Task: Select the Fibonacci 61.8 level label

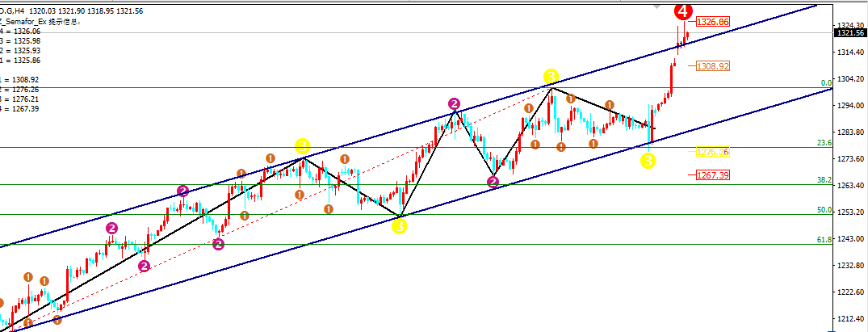Action: pyautogui.click(x=824, y=240)
